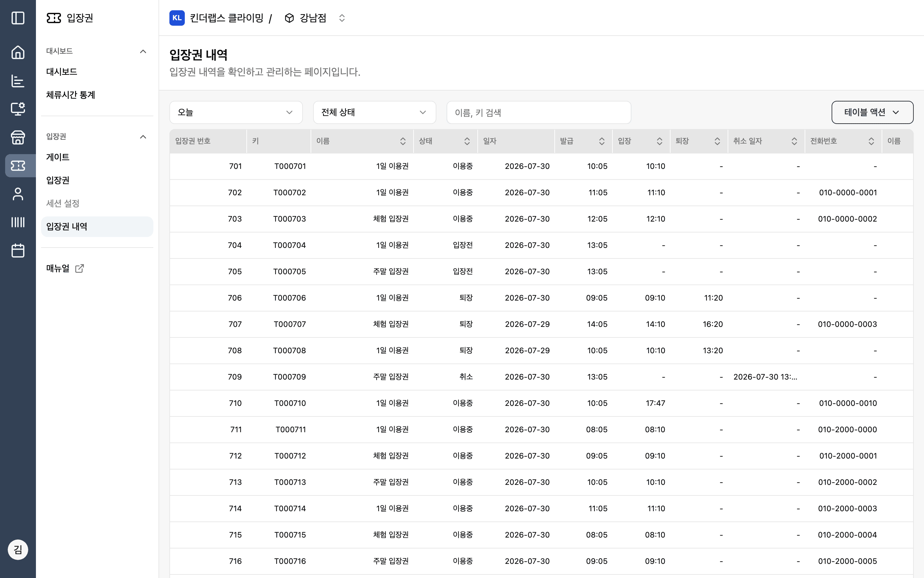Select 입장권 내역 menu item
Image resolution: width=924 pixels, height=578 pixels.
97,227
